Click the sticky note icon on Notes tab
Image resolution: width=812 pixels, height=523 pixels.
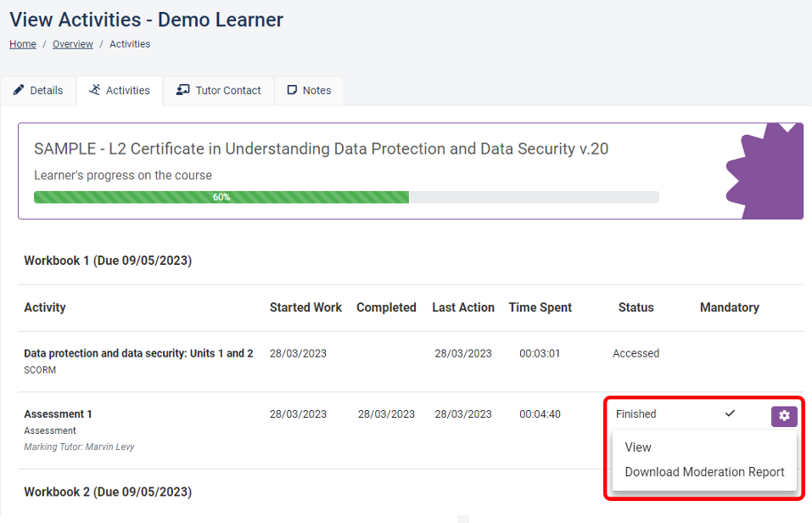click(x=292, y=90)
